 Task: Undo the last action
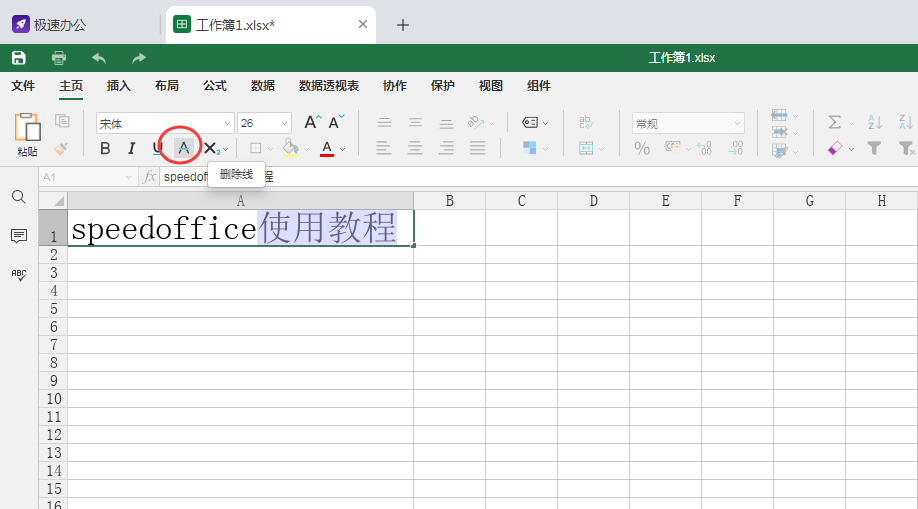point(99,57)
